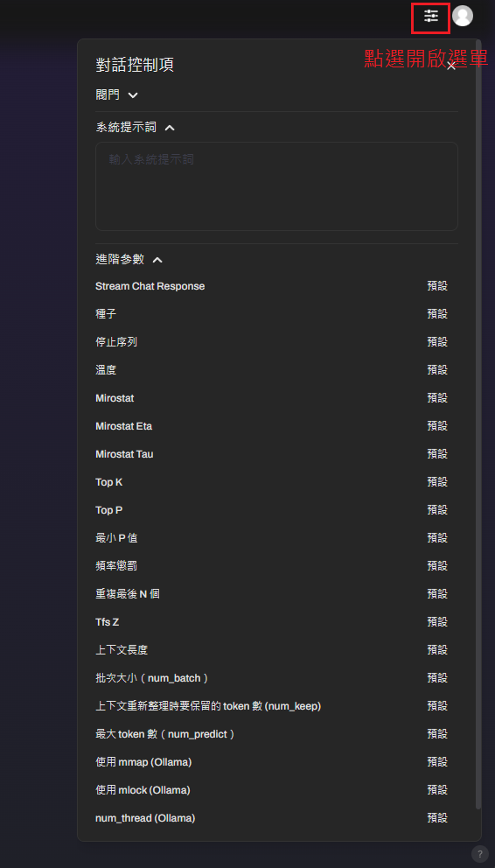Toggle 預設 for num_thread (Ollama)
The width and height of the screenshot is (495, 868).
point(437,818)
